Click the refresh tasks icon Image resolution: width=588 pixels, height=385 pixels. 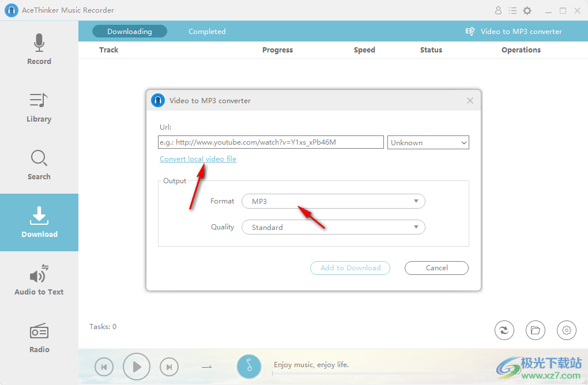504,330
